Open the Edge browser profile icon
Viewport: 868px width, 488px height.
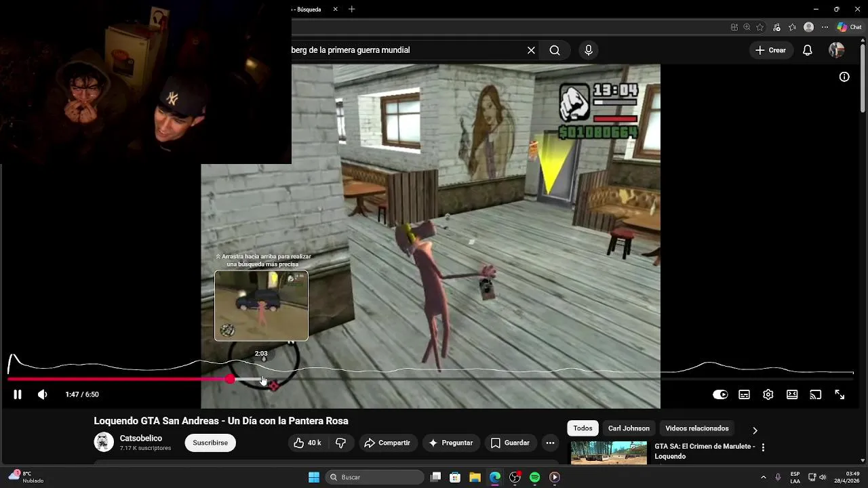[x=808, y=27]
